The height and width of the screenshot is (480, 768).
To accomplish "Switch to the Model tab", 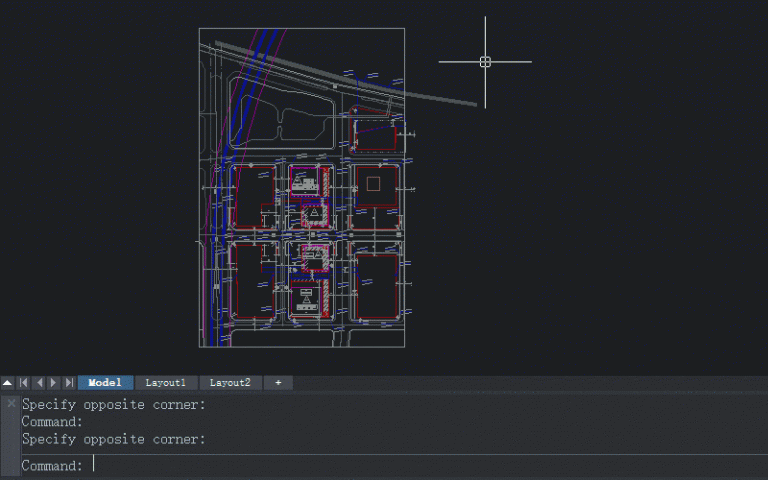I will coord(105,383).
